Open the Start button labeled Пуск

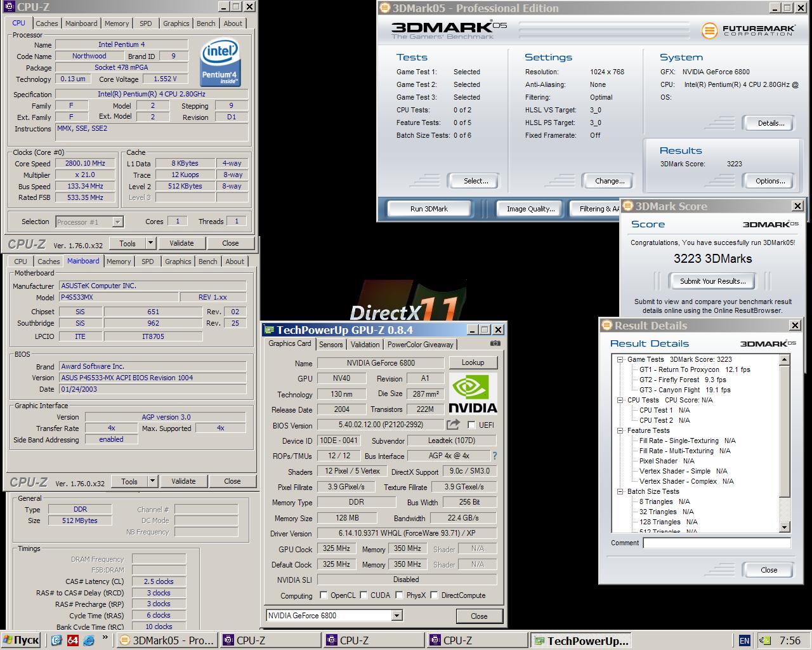click(x=21, y=640)
